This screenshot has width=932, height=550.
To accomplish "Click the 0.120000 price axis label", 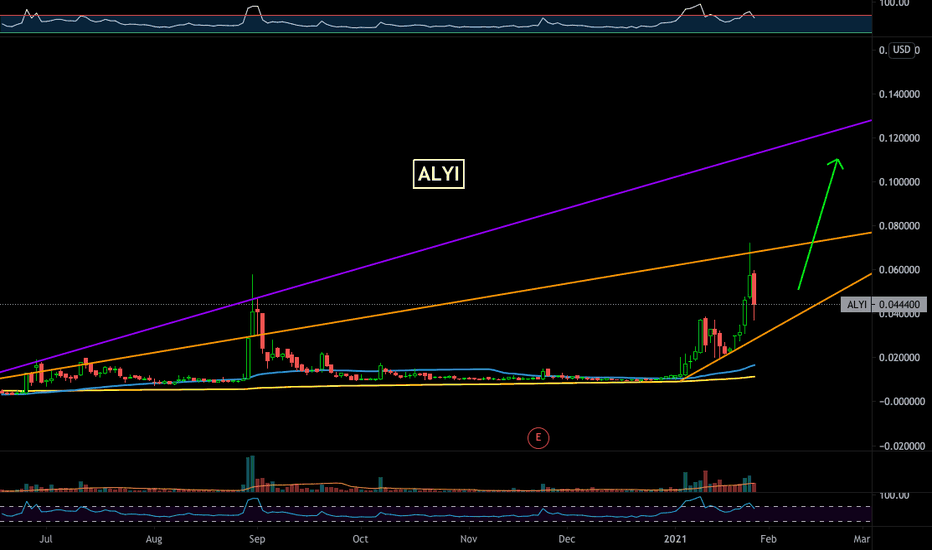I will tap(899, 138).
